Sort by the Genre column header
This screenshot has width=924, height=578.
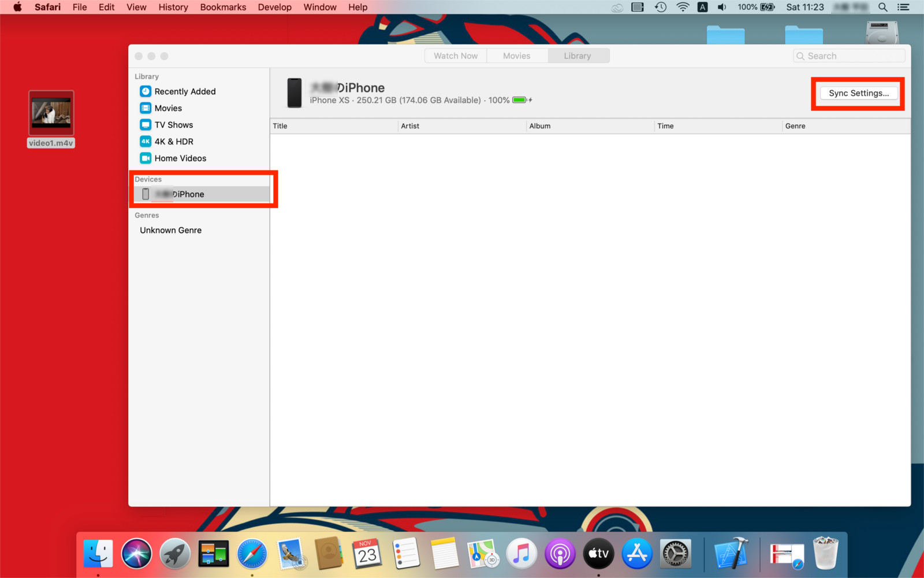tap(845, 126)
